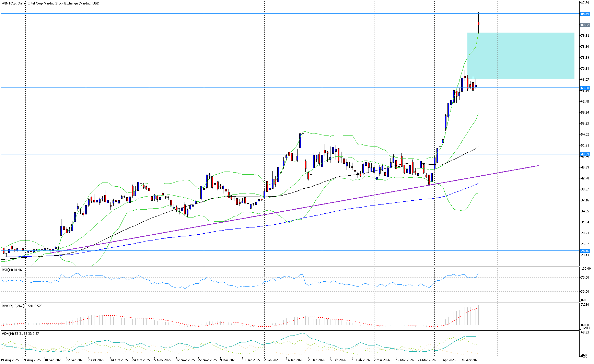Click the RSI 70 level axis label
Screen dimensions: 594x364
tap(585, 278)
